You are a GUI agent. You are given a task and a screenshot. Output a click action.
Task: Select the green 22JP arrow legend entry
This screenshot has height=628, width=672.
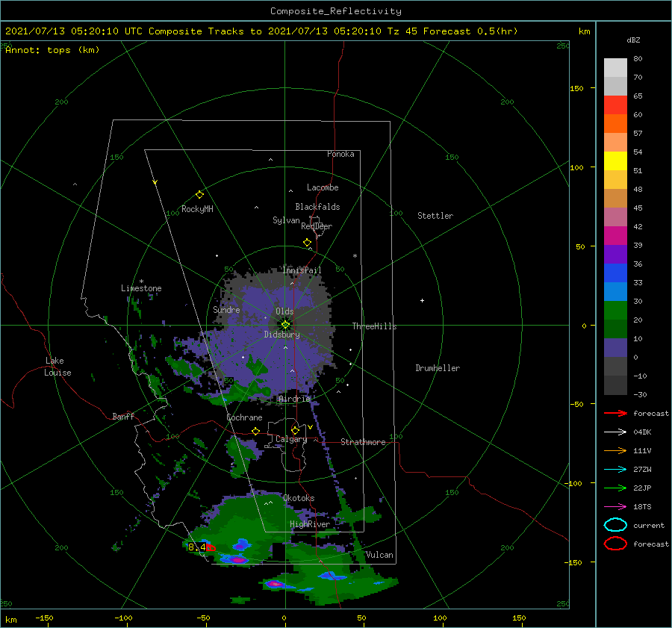tap(615, 488)
